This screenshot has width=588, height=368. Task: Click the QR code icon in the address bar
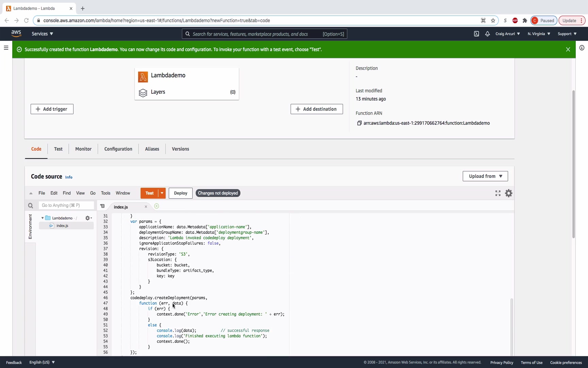pos(483,20)
